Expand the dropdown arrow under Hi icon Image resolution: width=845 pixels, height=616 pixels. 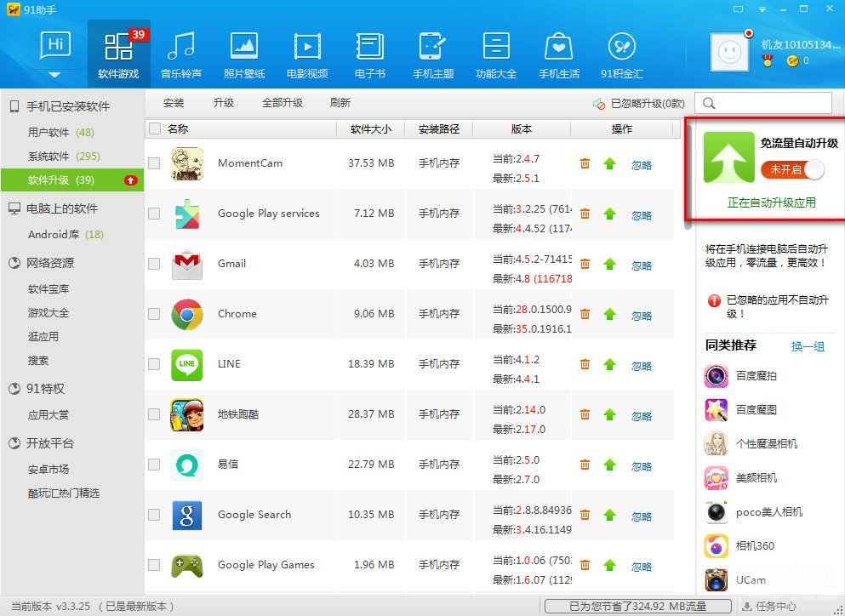point(55,75)
